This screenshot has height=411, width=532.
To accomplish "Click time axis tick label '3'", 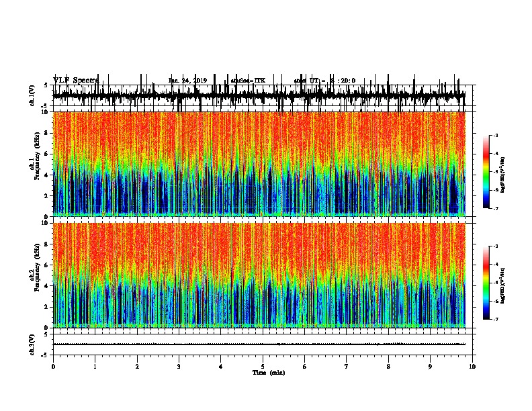I will click(x=179, y=367).
